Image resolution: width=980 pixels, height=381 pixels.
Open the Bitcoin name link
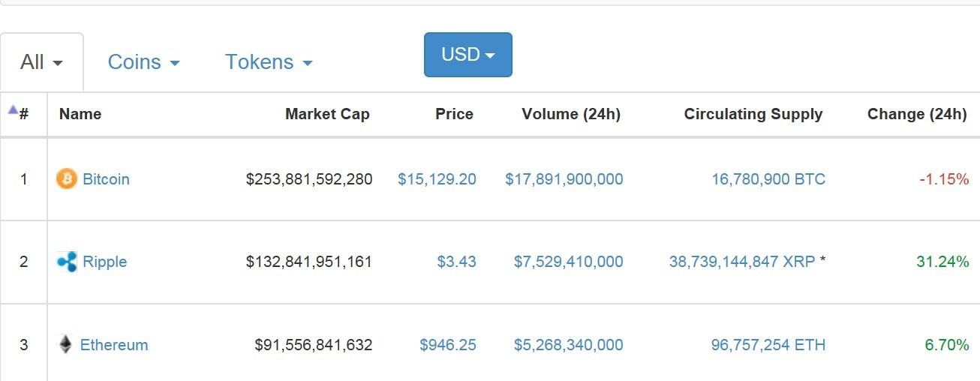tap(106, 179)
